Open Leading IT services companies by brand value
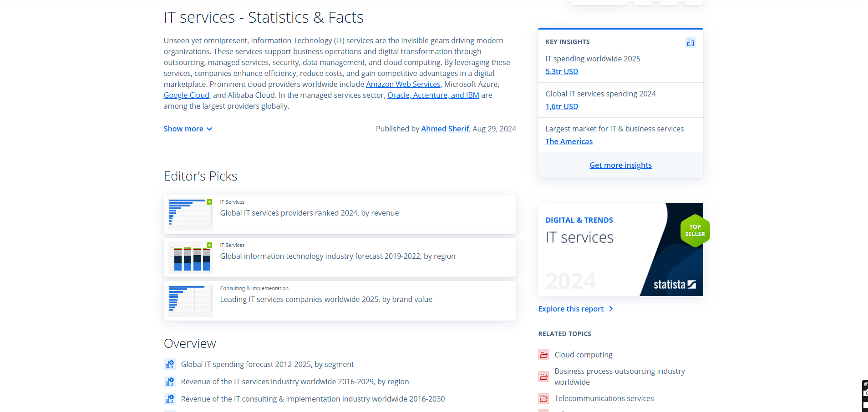The image size is (868, 412). click(x=326, y=299)
